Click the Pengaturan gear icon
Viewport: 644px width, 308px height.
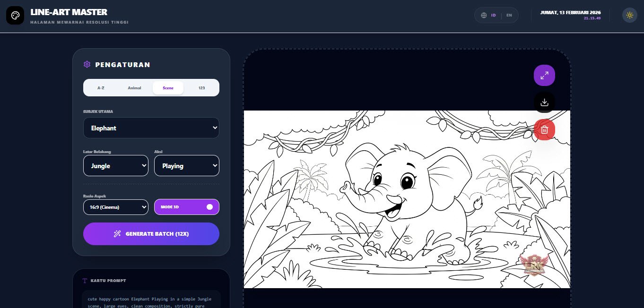87,64
